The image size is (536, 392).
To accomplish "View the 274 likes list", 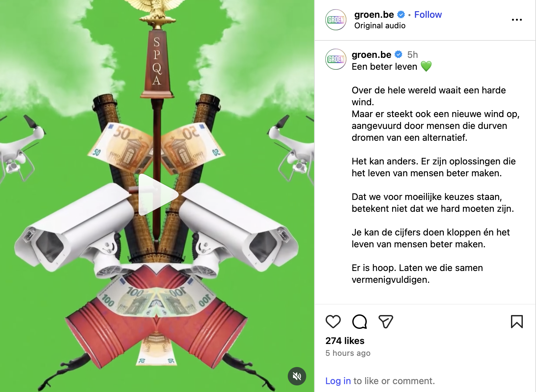I will tap(345, 341).
